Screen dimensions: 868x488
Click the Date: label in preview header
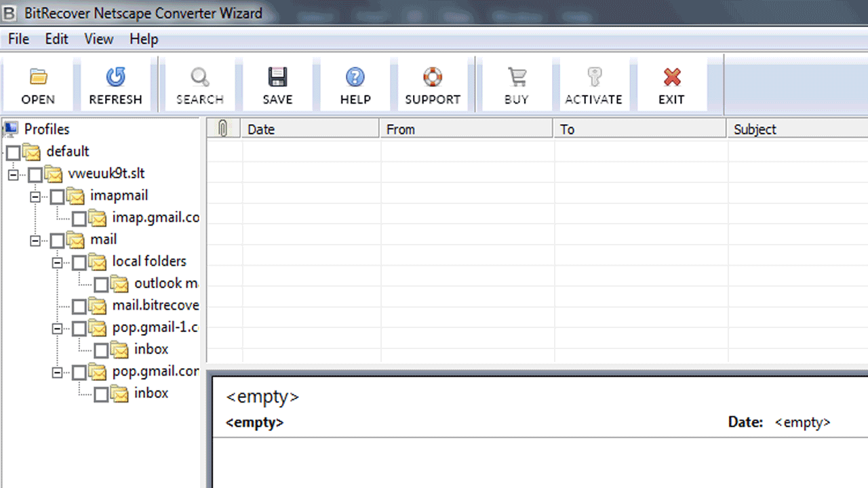(746, 422)
